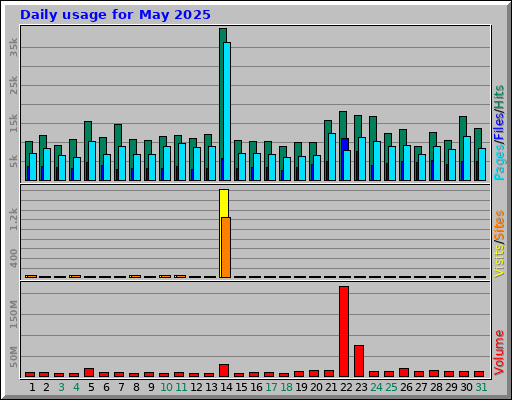The width and height of the screenshot is (512, 400).
Task: Click day label "7" on the x-axis
Action: click(x=121, y=387)
